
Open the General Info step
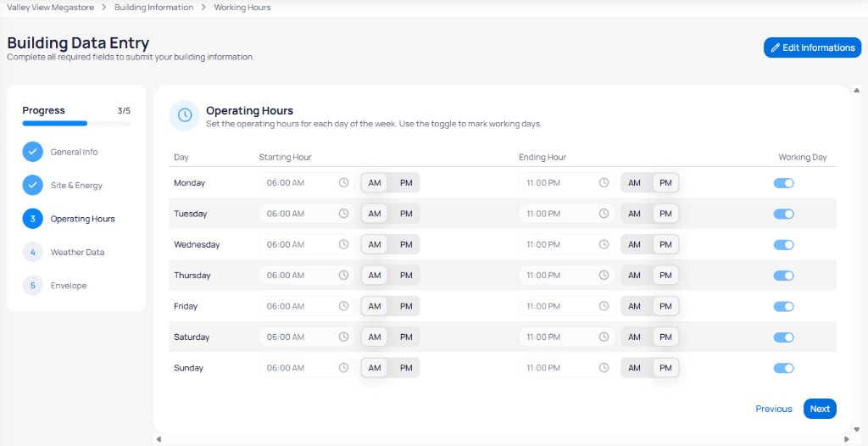click(x=75, y=152)
